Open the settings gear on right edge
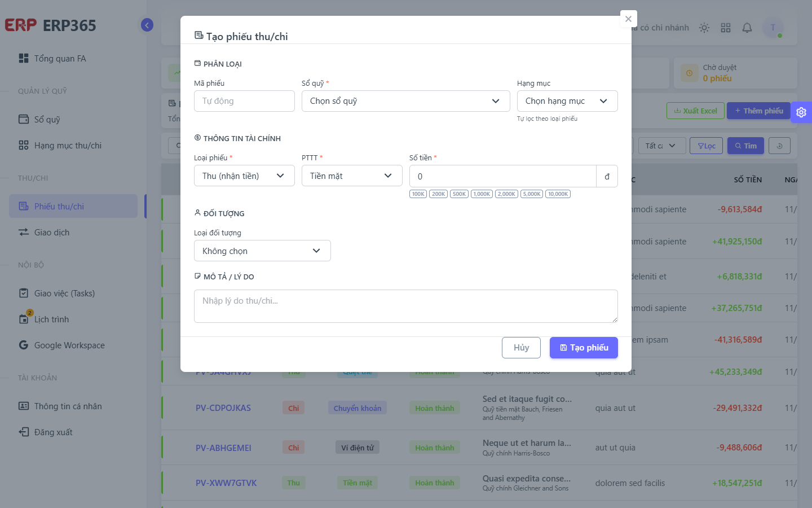 (x=801, y=112)
